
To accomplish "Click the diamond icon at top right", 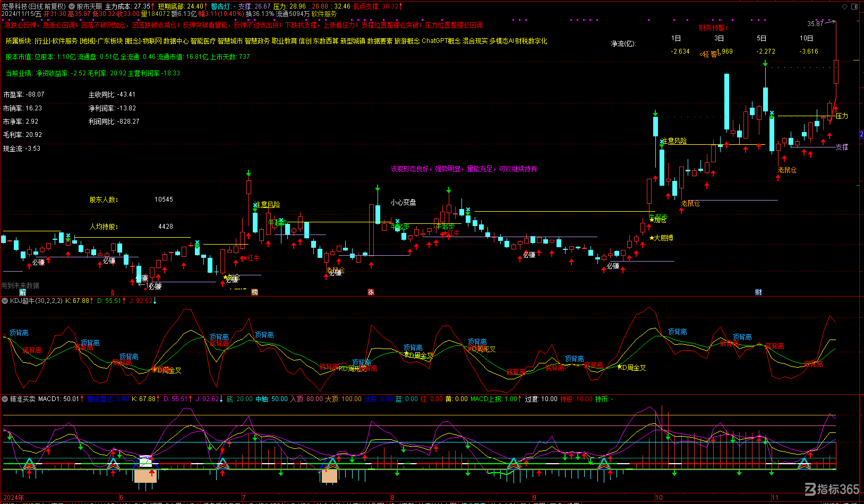I will coord(845,6).
